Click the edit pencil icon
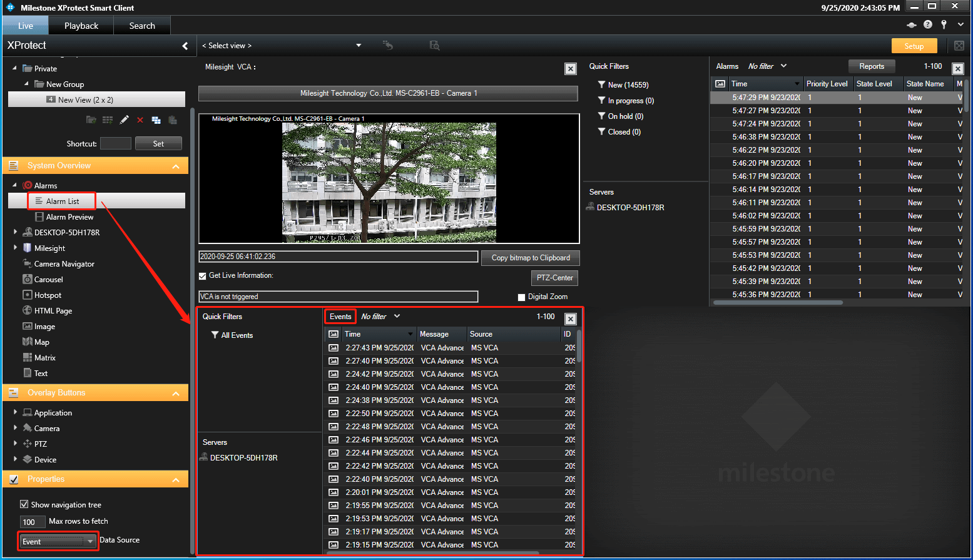This screenshot has width=973, height=560. click(x=124, y=120)
